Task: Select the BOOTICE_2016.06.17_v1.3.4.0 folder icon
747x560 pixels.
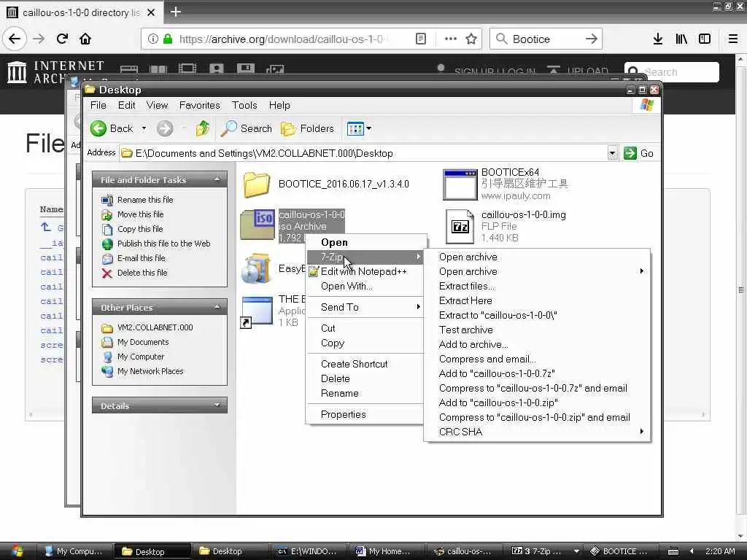Action: [257, 184]
